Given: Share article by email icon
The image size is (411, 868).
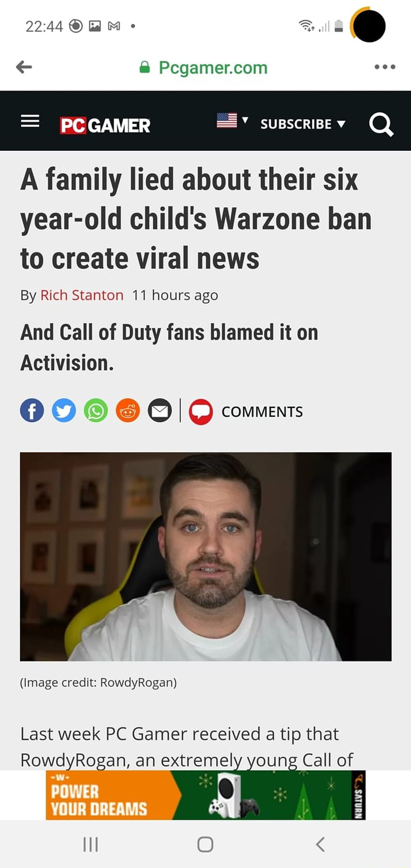Looking at the screenshot, I should pos(160,411).
